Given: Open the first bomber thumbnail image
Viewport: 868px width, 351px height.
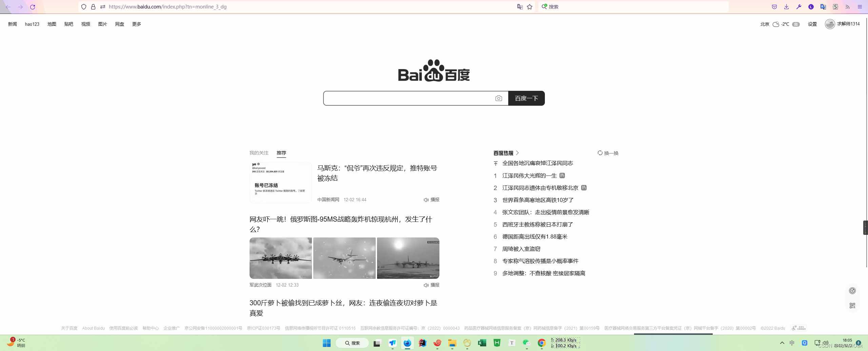Looking at the screenshot, I should (281, 258).
